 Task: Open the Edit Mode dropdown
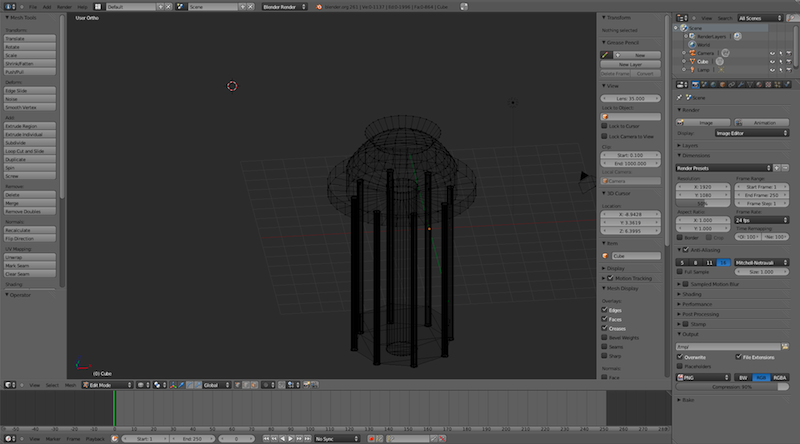click(107, 385)
